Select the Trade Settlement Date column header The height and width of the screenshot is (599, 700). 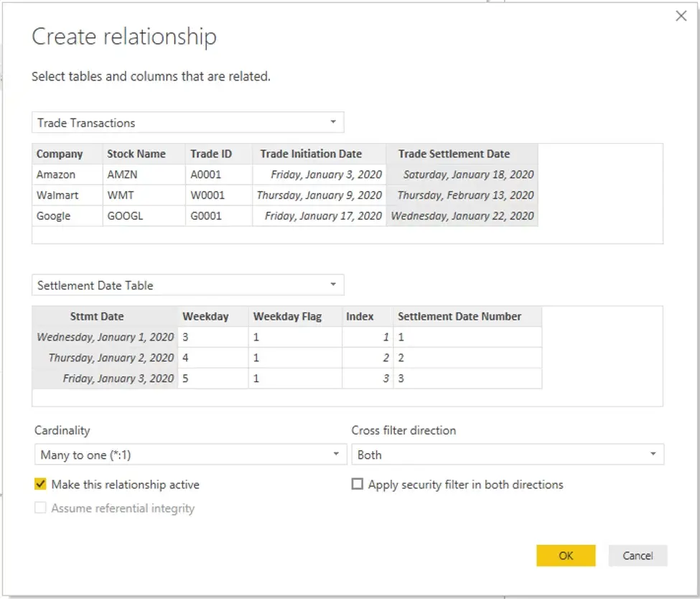click(462, 154)
